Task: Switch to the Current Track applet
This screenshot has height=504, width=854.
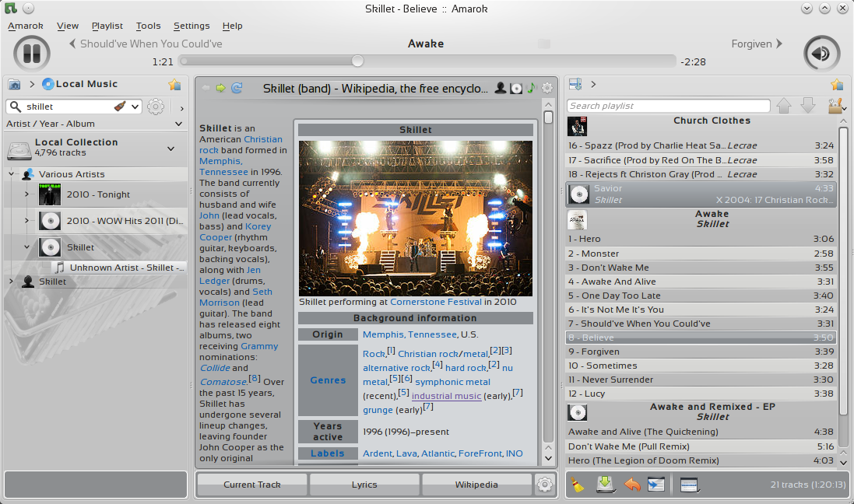Action: coord(252,484)
